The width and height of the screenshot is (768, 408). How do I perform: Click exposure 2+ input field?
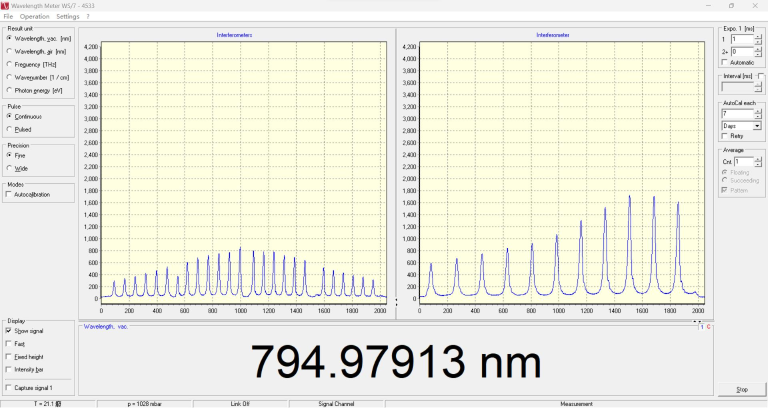point(742,51)
